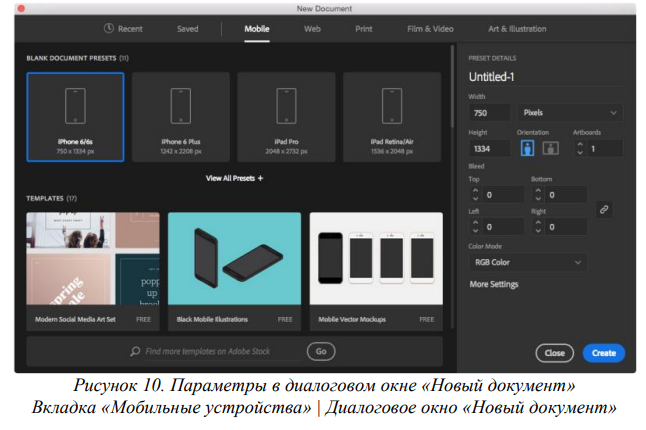Increase the Right bleed value
Image resolution: width=646 pixels, height=430 pixels.
click(538, 223)
